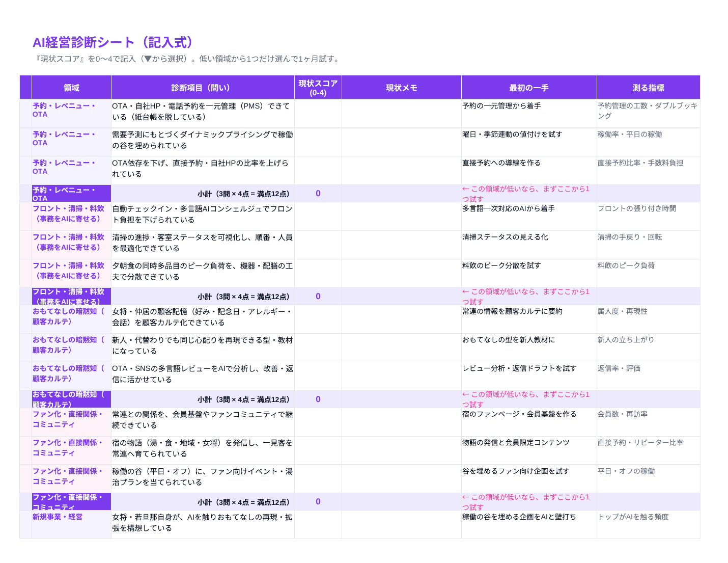This screenshot has width=728, height=563.
Task: Click the metric 新人の立ち上がり
Action: coord(648,347)
